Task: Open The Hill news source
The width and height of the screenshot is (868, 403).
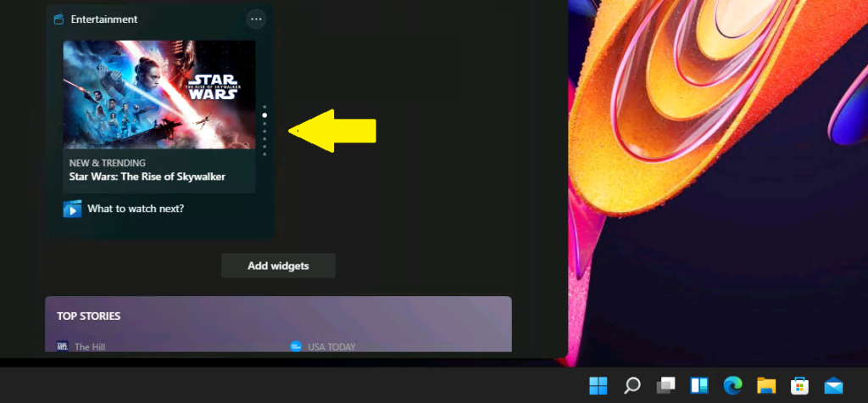Action: tap(90, 347)
